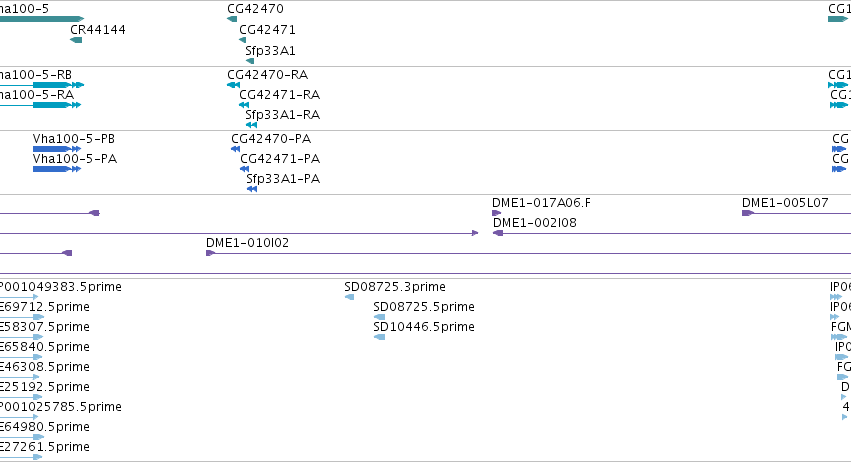851x462 pixels.
Task: Open the na100-5-RA transcript label
Action: pyautogui.click(x=37, y=94)
